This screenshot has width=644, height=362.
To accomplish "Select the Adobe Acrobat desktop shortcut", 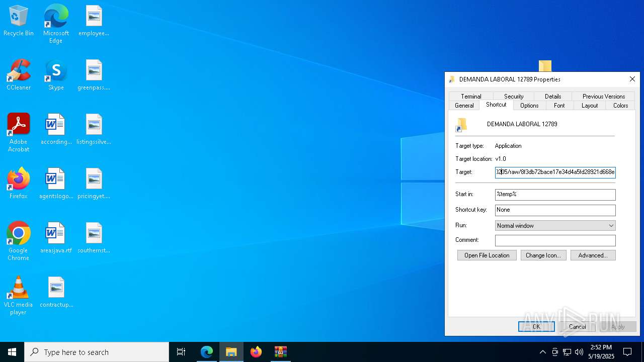I will [x=19, y=133].
